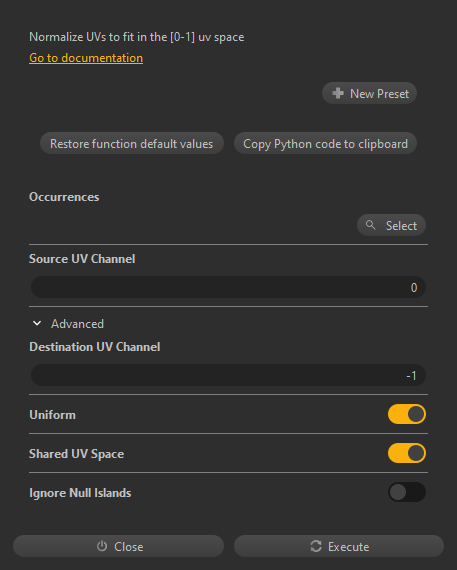Disable the Uniform toggle
The width and height of the screenshot is (457, 570).
406,414
